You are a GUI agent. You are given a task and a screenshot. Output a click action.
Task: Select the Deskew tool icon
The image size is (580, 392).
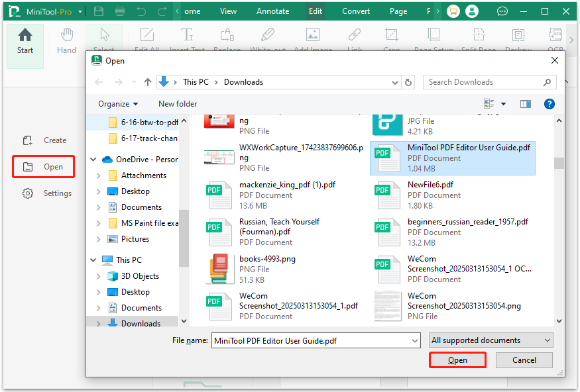pos(518,34)
